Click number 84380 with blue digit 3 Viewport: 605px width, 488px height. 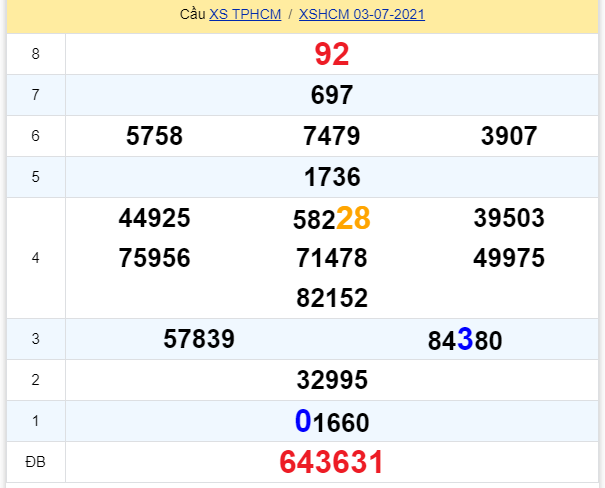(465, 340)
